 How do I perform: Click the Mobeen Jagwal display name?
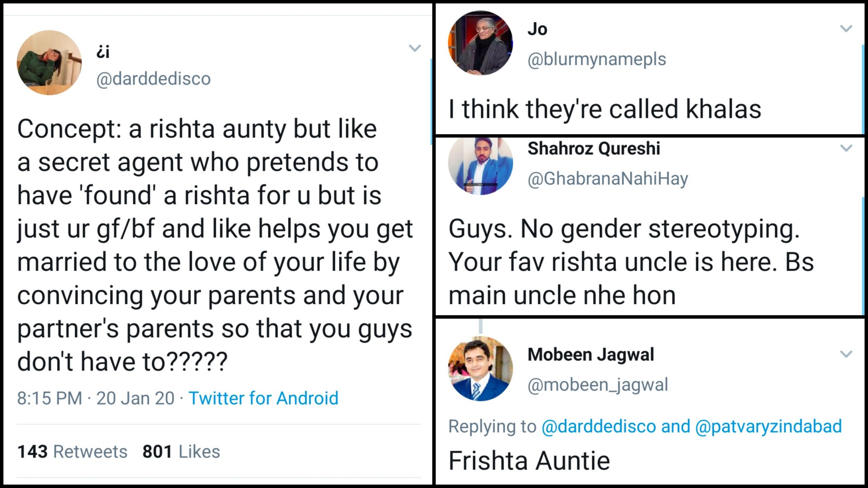[591, 355]
